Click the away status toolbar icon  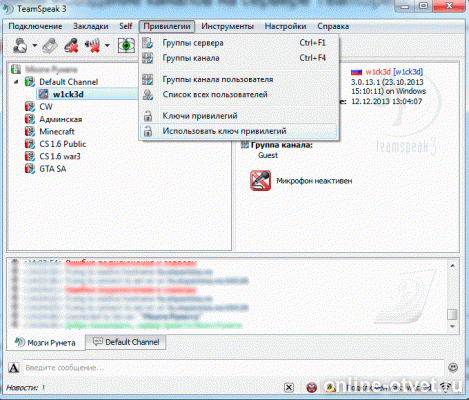click(20, 45)
